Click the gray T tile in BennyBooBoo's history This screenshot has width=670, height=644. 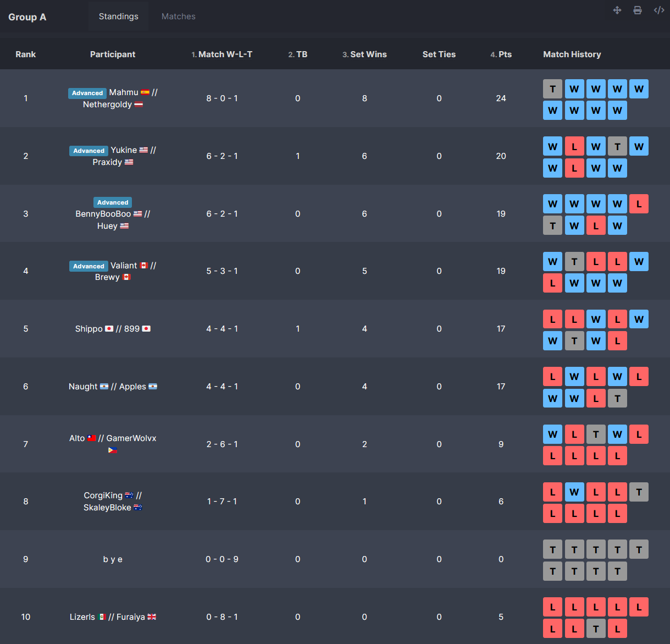pos(553,225)
